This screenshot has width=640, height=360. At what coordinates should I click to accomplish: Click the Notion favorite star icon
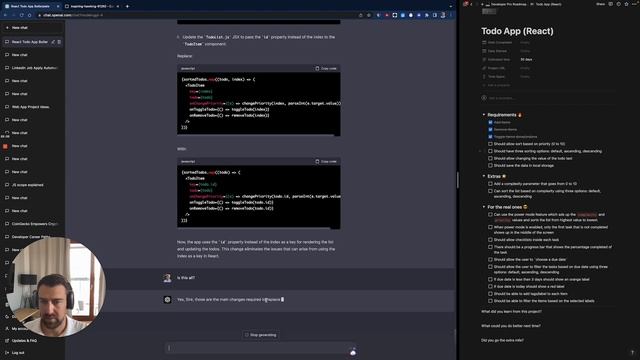tap(626, 4)
